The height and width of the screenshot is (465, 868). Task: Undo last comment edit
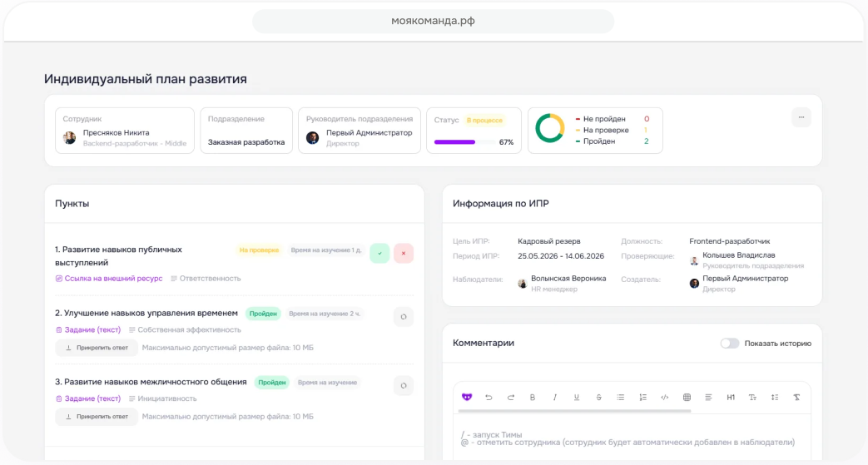pyautogui.click(x=489, y=398)
